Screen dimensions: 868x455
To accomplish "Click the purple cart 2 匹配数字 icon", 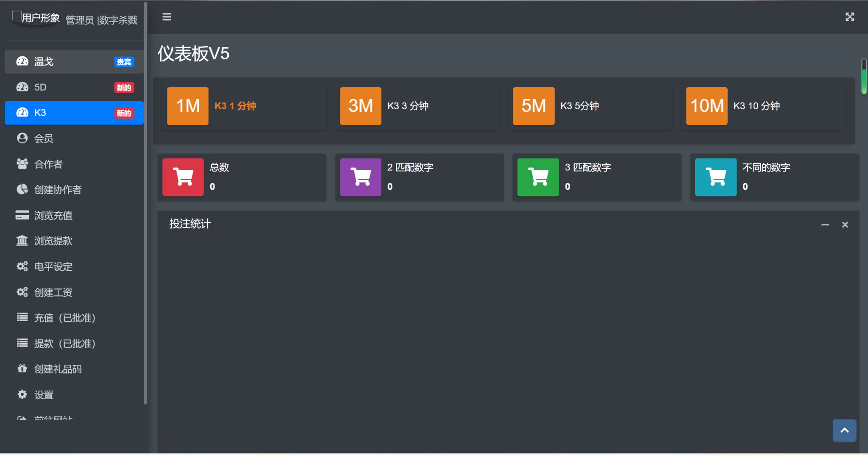I will (361, 177).
